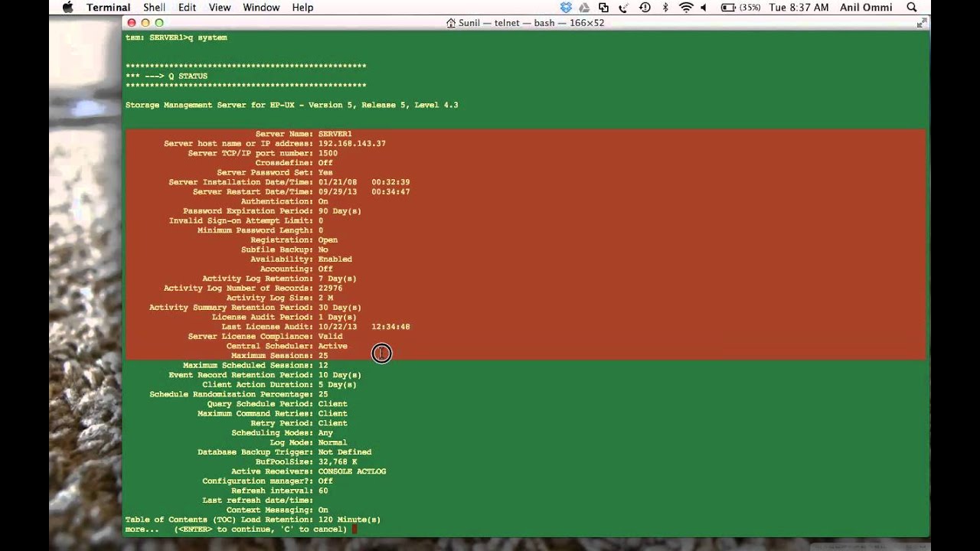Image resolution: width=980 pixels, height=551 pixels.
Task: Zoom the Terminal window (green button)
Action: coord(159,23)
